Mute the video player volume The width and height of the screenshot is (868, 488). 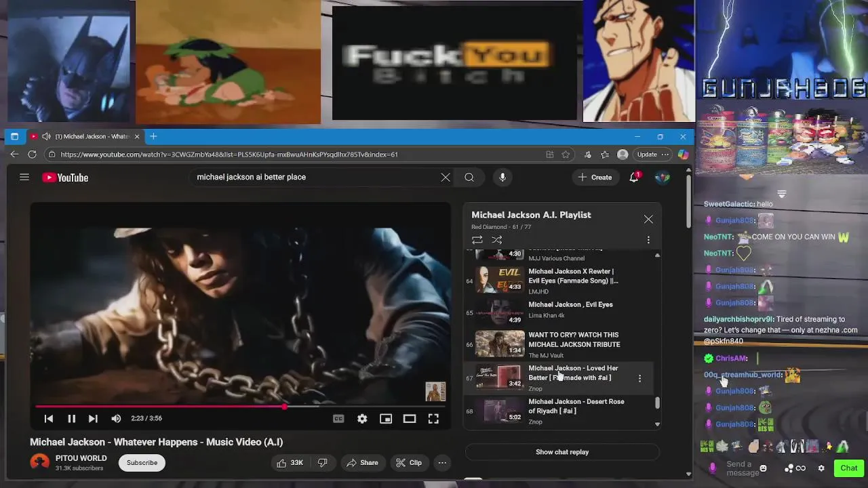tap(116, 419)
